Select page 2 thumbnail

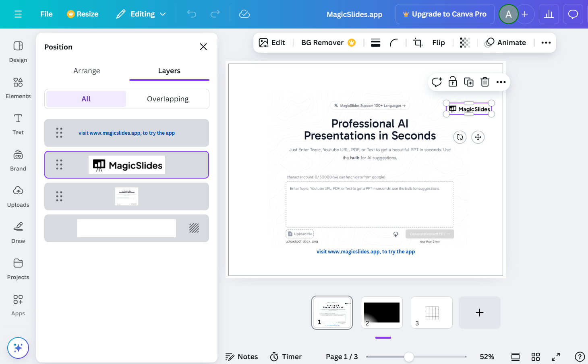[382, 313]
